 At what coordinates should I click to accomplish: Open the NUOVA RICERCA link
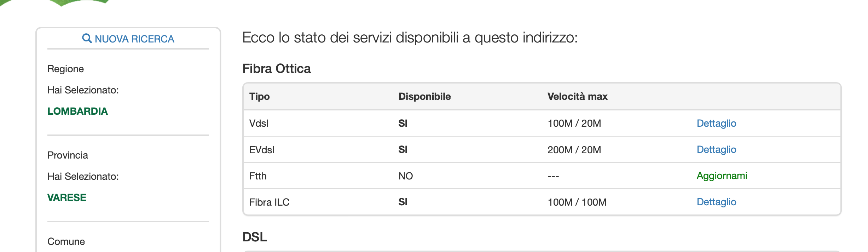click(128, 39)
